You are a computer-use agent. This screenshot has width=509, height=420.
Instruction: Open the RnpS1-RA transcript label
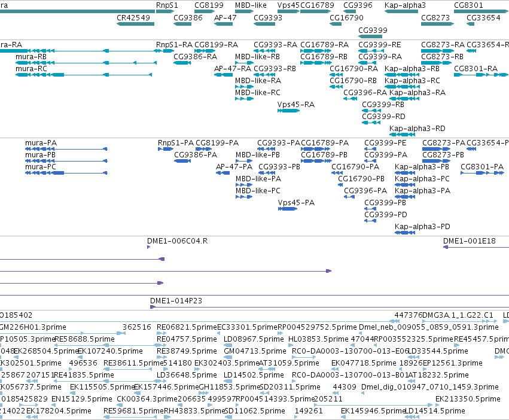(x=174, y=45)
